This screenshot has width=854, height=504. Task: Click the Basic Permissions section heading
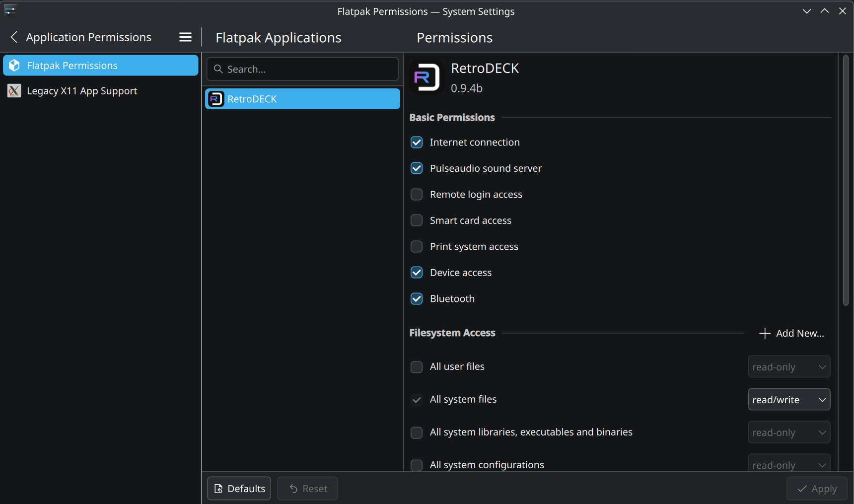click(452, 118)
